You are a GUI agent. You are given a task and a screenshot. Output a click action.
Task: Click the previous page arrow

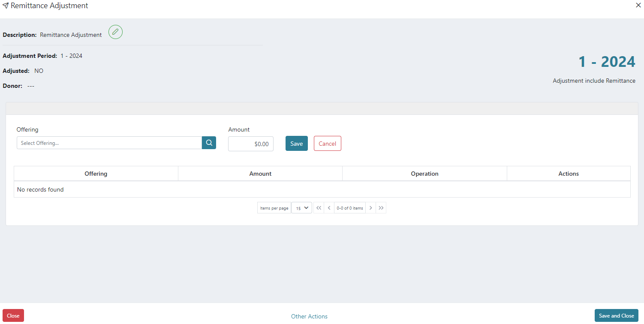tap(329, 207)
